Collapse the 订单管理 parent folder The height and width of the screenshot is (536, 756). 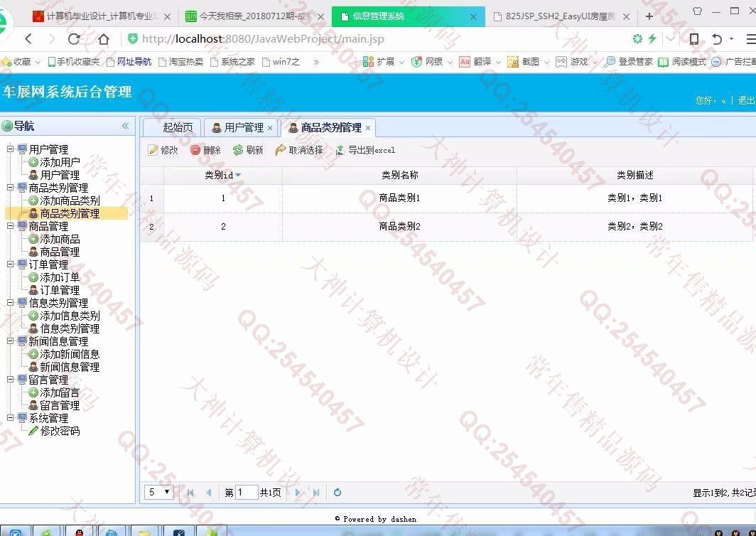pos(10,264)
